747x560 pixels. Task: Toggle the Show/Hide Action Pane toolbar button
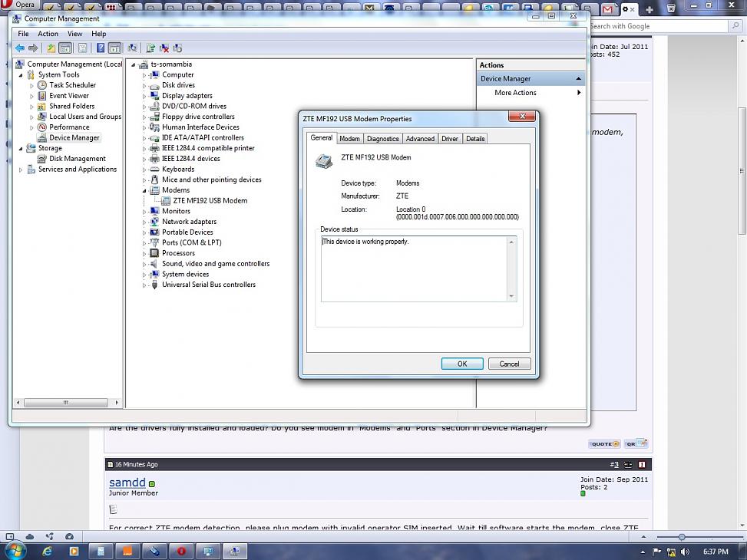(114, 48)
